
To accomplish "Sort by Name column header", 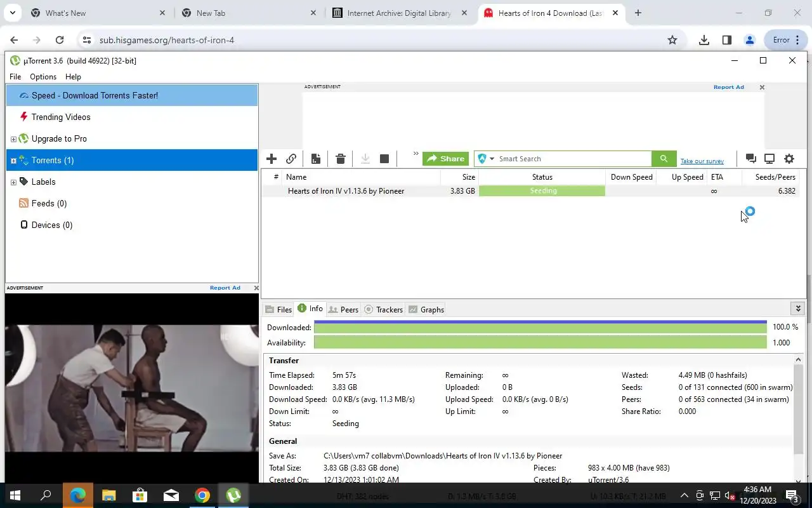I will click(x=362, y=177).
